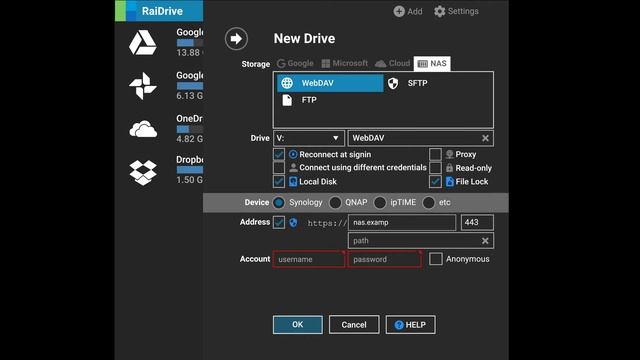Click the WebDAV globe icon
The image size is (640, 360).
(x=287, y=83)
